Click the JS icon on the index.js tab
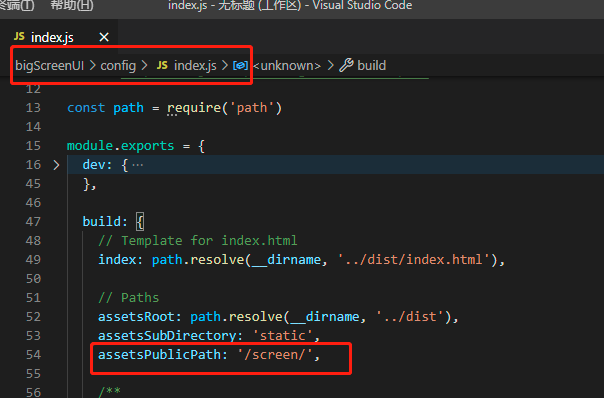This screenshot has width=604, height=398. coord(19,37)
